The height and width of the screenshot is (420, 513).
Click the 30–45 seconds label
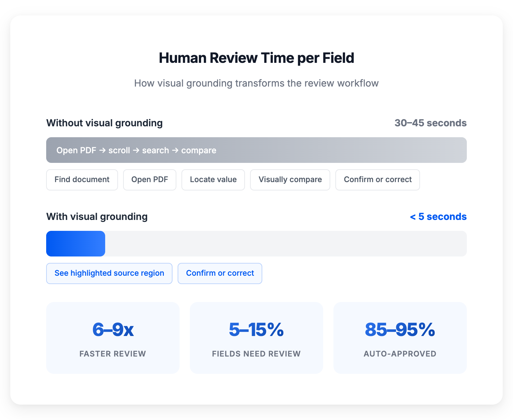click(431, 123)
